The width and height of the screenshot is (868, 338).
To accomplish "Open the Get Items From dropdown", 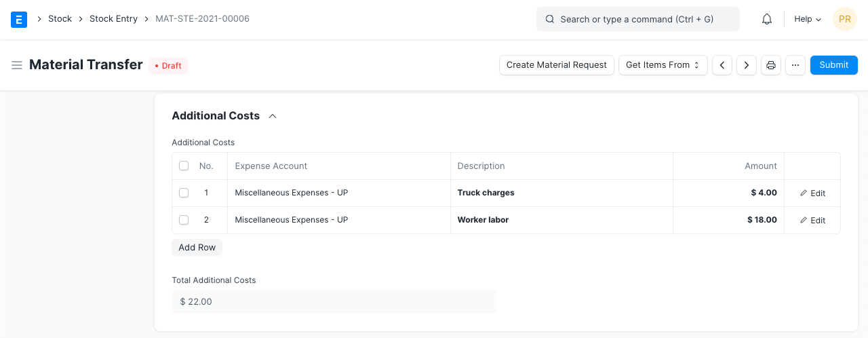I will point(663,65).
